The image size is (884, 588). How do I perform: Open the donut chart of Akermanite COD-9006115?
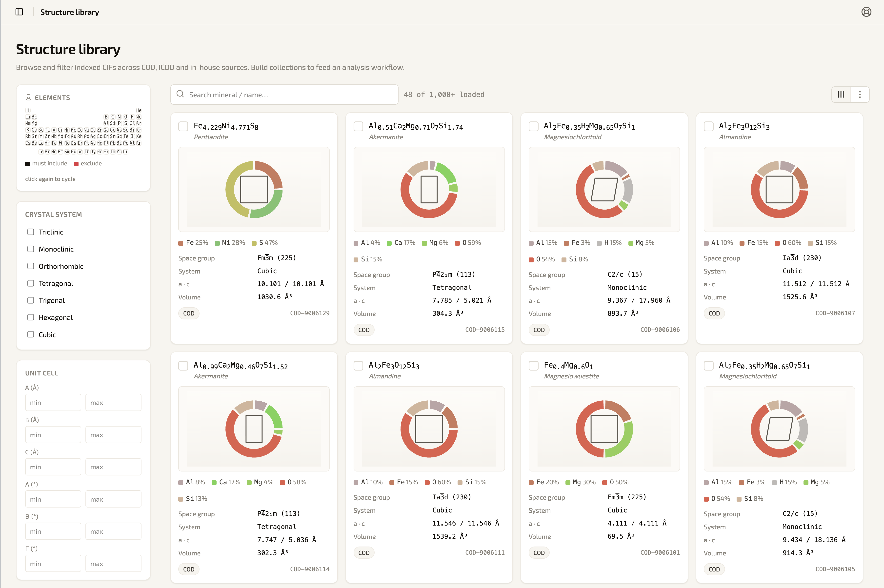(x=429, y=189)
